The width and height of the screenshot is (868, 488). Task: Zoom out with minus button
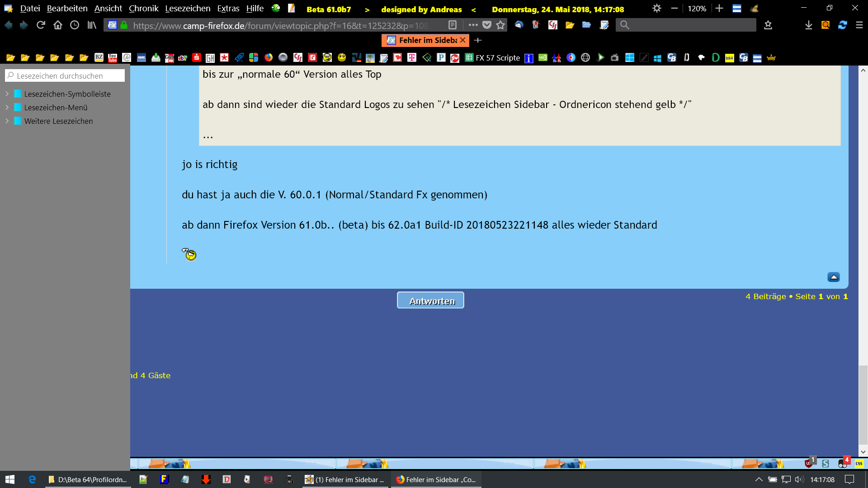tap(674, 9)
